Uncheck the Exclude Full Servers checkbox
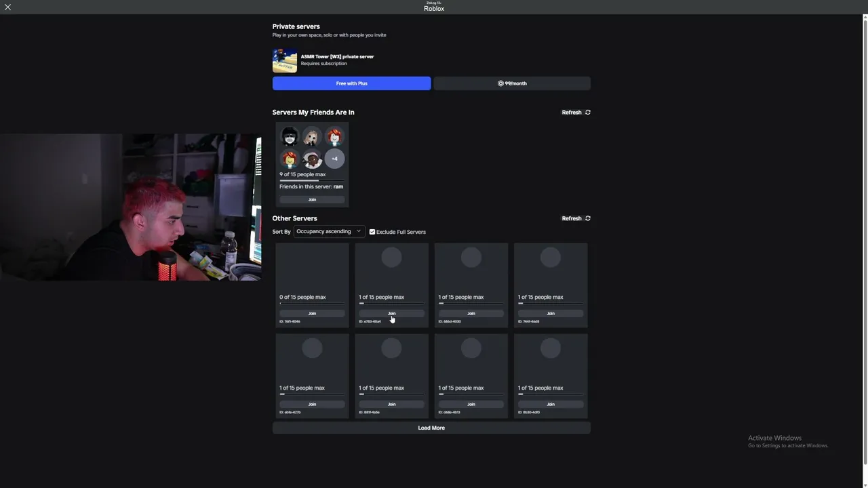This screenshot has height=488, width=868. (372, 232)
